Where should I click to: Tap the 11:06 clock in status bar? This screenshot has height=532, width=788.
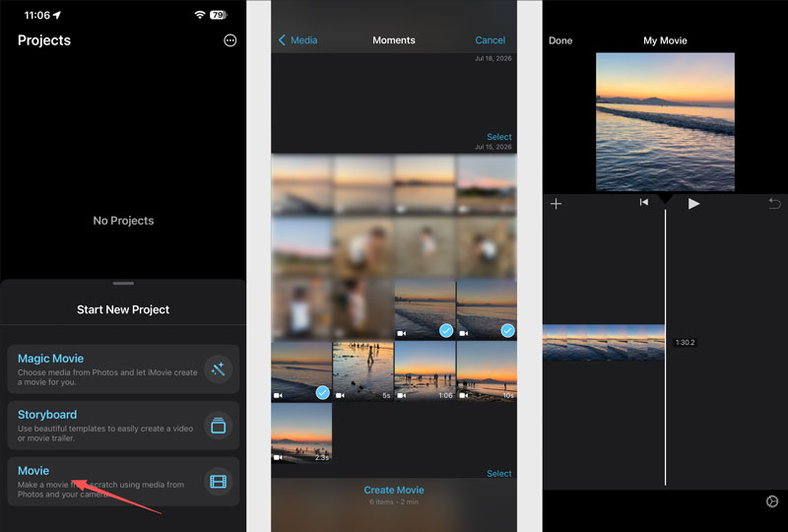pos(37,15)
